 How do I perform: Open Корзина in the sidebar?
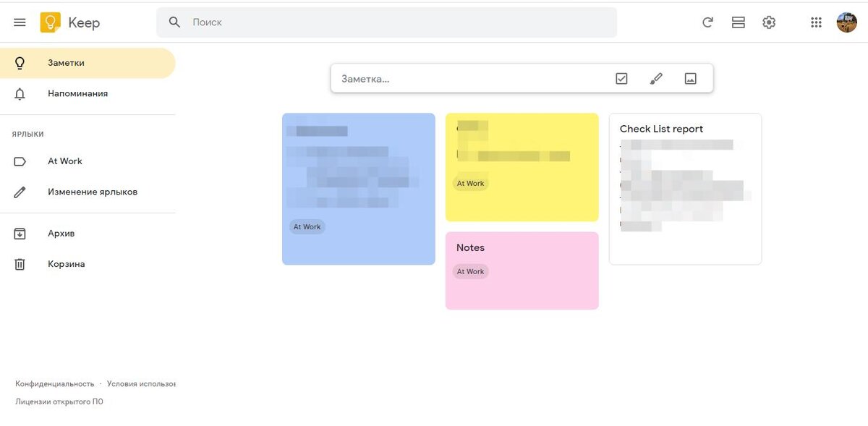88,264
